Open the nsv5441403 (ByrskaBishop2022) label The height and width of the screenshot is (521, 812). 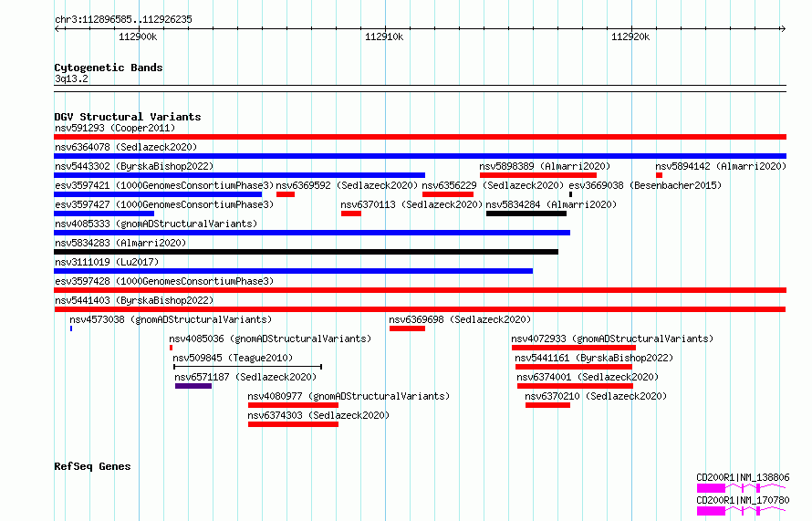coord(134,300)
